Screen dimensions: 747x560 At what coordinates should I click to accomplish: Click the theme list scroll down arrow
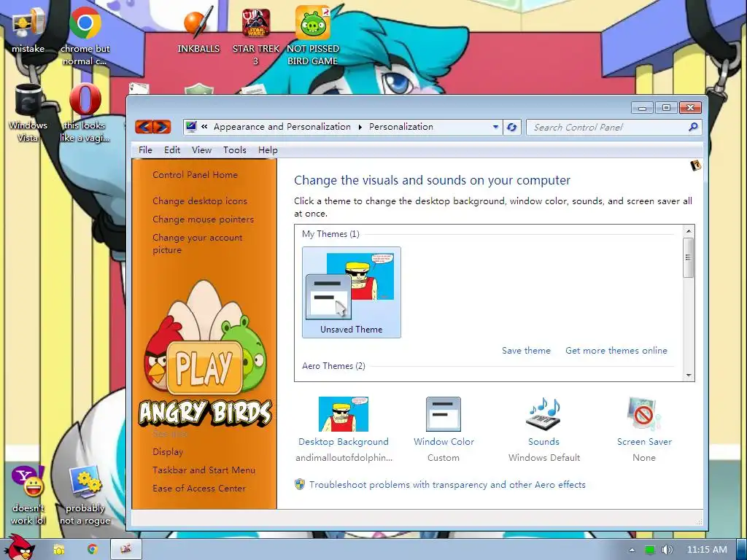[689, 376]
